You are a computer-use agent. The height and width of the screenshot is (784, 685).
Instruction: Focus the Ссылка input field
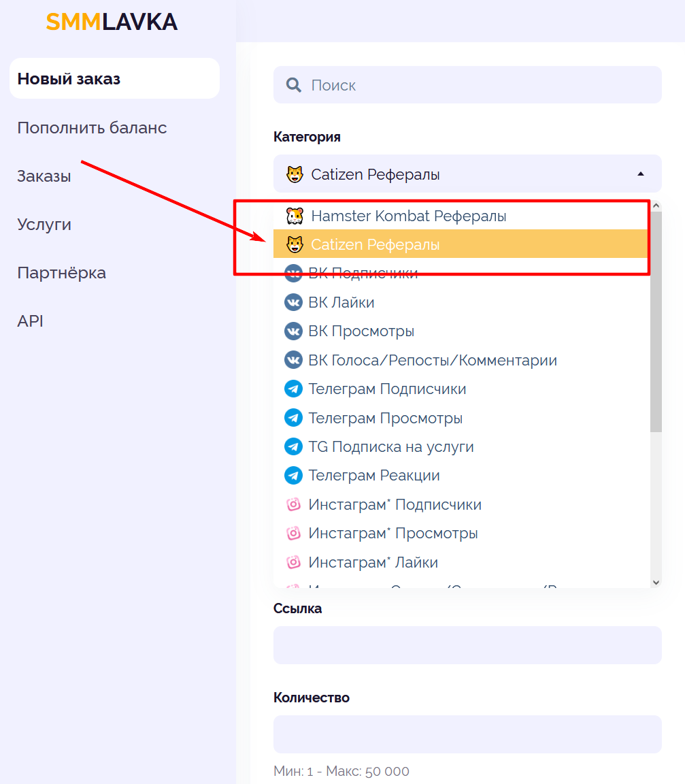(467, 645)
